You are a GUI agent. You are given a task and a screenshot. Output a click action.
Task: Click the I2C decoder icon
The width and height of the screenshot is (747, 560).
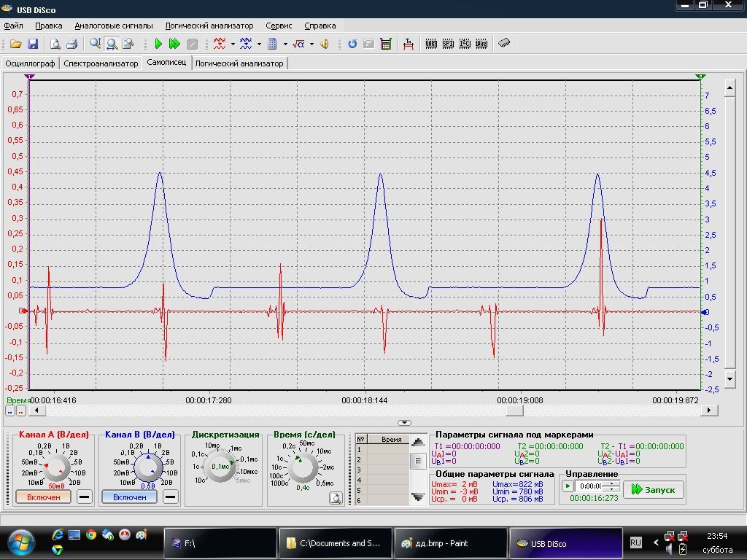(x=465, y=44)
